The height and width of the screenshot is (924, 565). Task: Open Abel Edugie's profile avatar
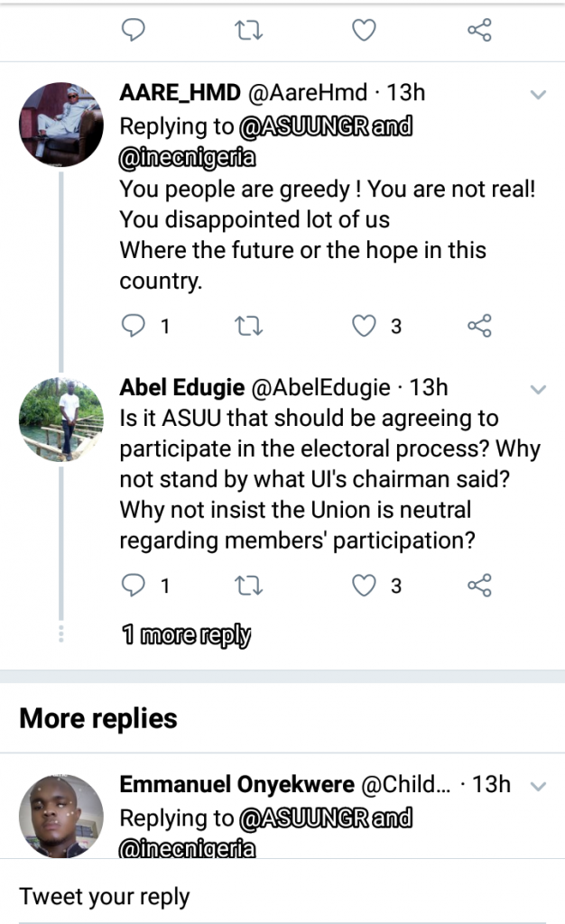(61, 420)
